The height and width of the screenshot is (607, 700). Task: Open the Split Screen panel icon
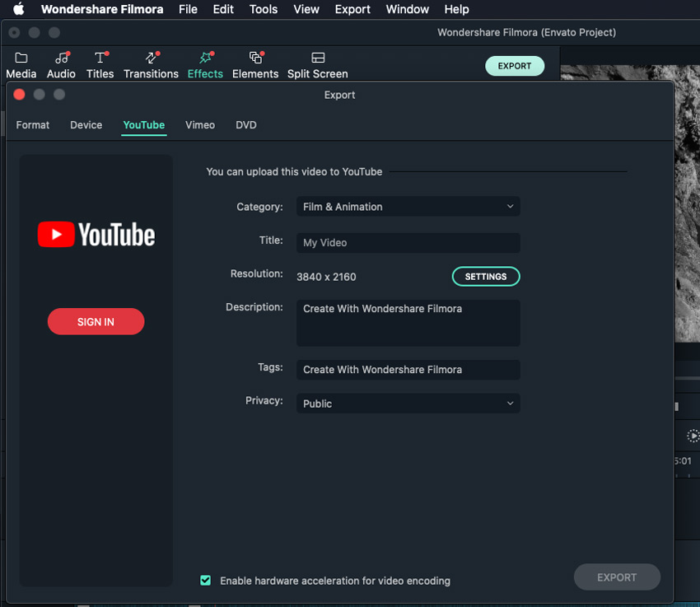click(x=318, y=58)
